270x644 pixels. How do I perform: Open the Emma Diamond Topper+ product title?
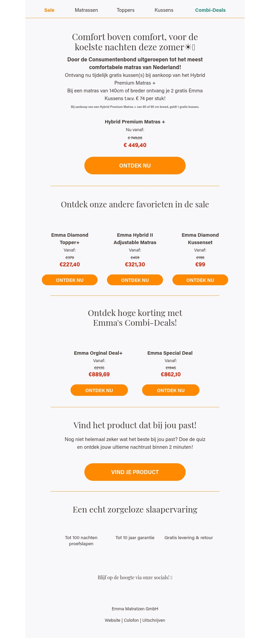point(70,239)
